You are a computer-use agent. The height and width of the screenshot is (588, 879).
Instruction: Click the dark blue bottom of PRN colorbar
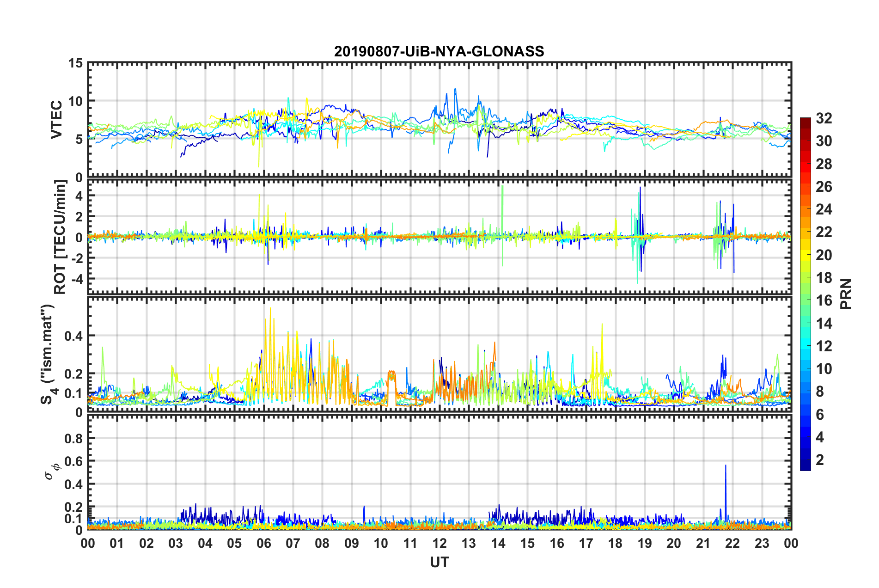806,466
